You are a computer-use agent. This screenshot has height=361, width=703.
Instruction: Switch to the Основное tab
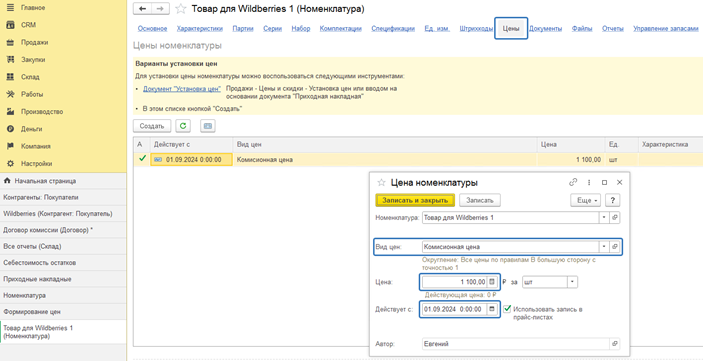click(152, 29)
